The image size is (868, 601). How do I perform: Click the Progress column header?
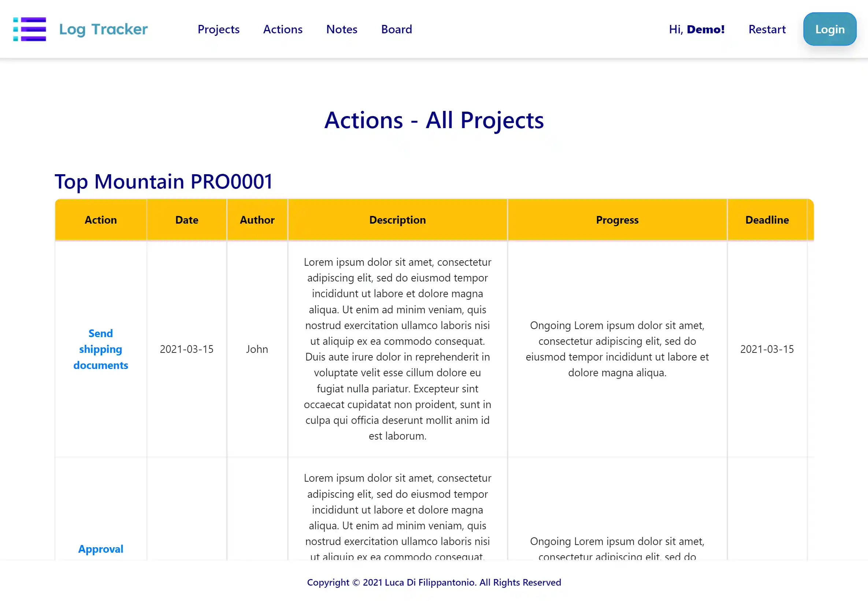tap(617, 220)
